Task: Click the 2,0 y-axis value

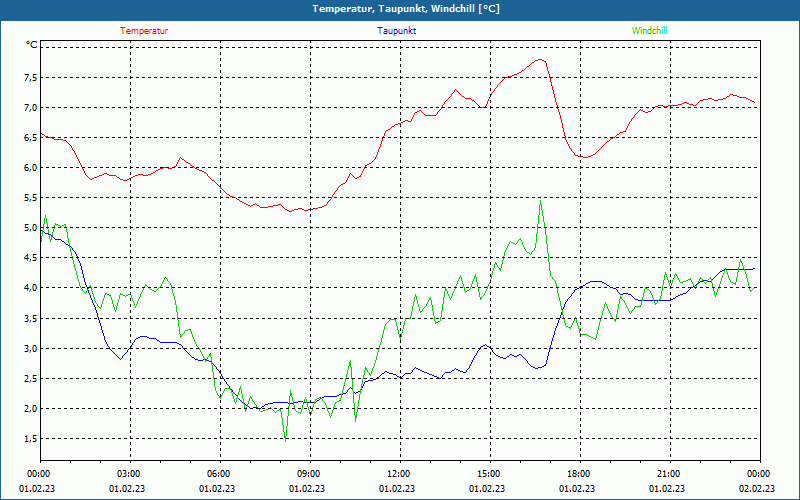Action: 31,409
